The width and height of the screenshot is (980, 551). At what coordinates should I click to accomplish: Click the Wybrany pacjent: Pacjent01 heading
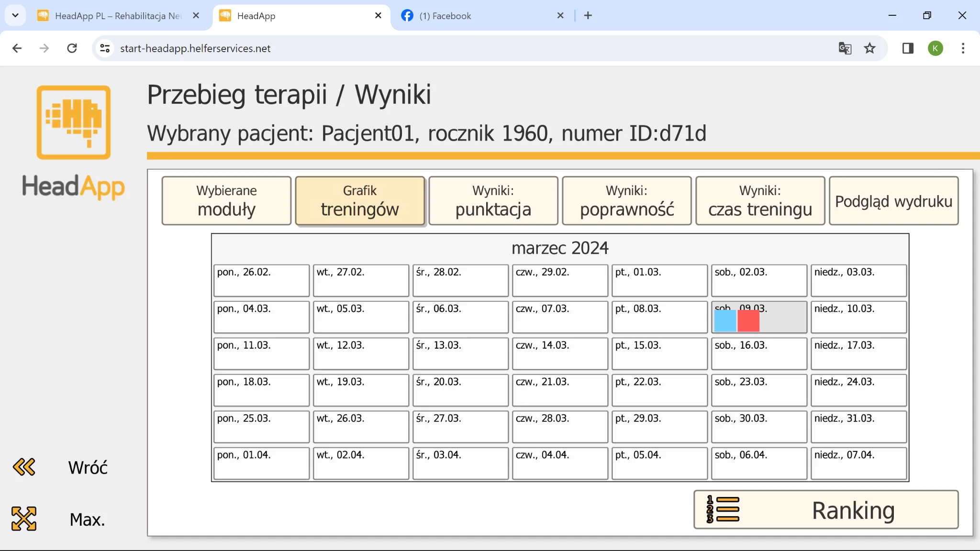coord(426,133)
